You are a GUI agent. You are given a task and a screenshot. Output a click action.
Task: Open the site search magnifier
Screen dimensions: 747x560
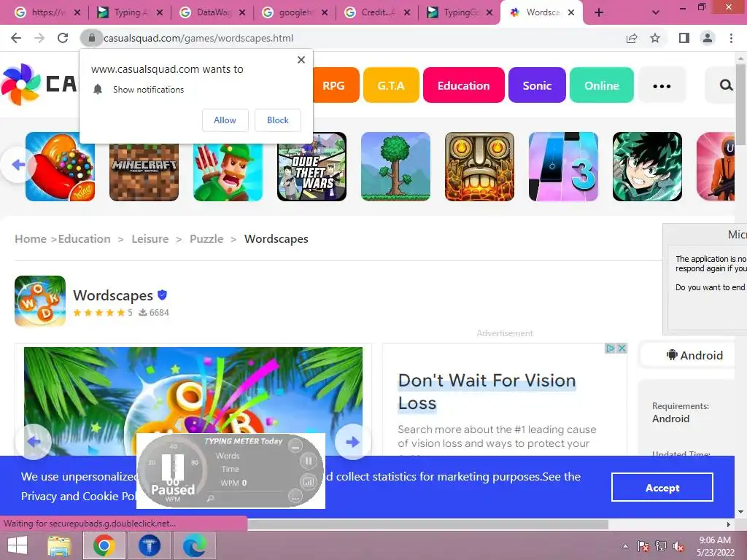pyautogui.click(x=726, y=85)
